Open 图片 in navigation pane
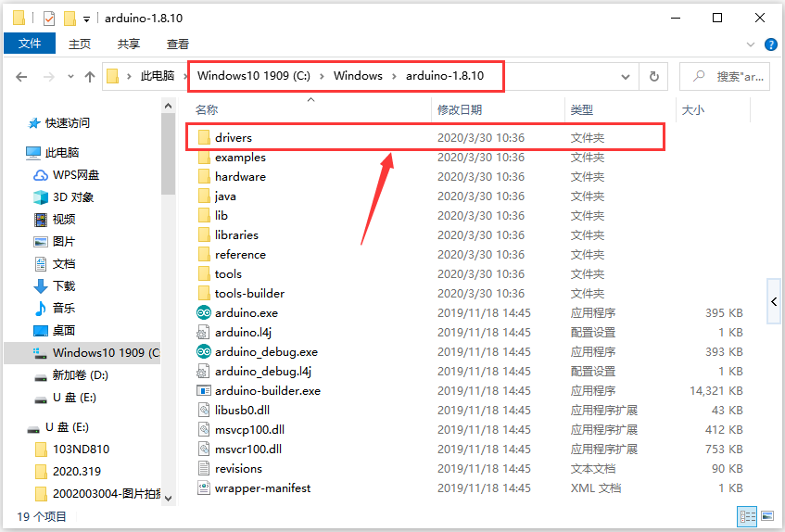This screenshot has width=785, height=532. pyautogui.click(x=64, y=242)
